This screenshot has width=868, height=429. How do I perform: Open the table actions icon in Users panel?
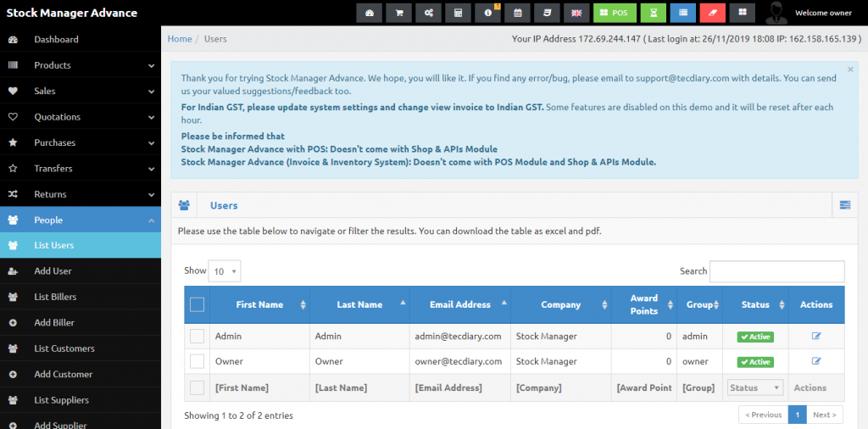click(845, 205)
